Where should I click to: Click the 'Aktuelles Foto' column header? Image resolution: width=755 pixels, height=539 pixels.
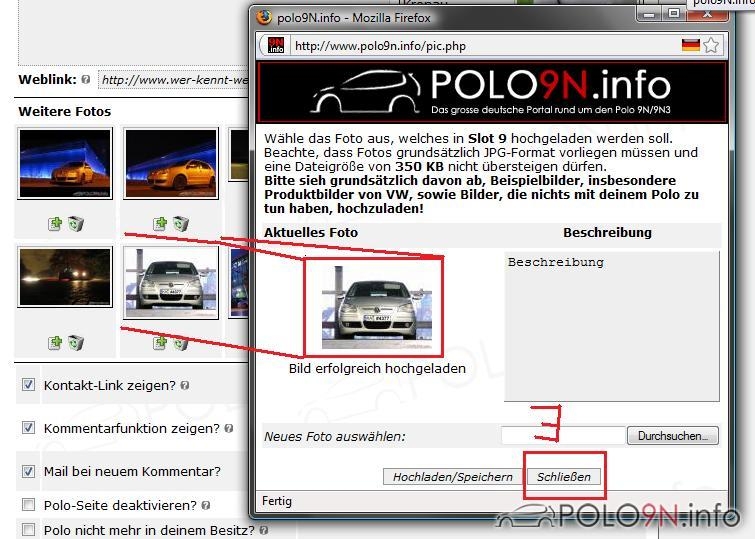(311, 233)
